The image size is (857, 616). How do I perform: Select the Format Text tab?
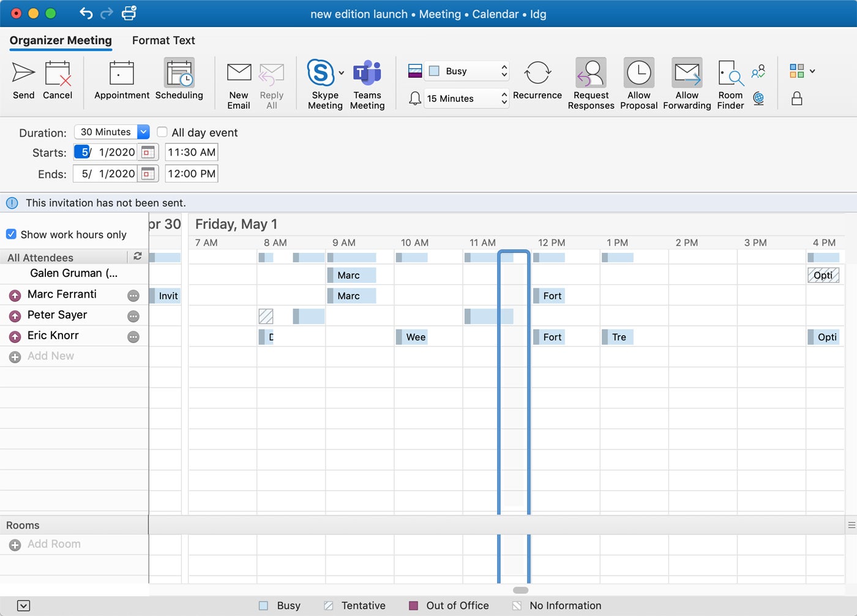[x=163, y=40]
